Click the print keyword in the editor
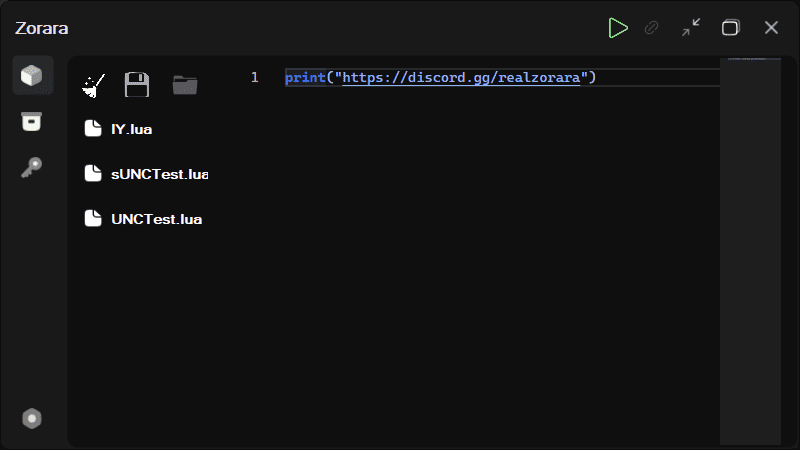 [305, 78]
